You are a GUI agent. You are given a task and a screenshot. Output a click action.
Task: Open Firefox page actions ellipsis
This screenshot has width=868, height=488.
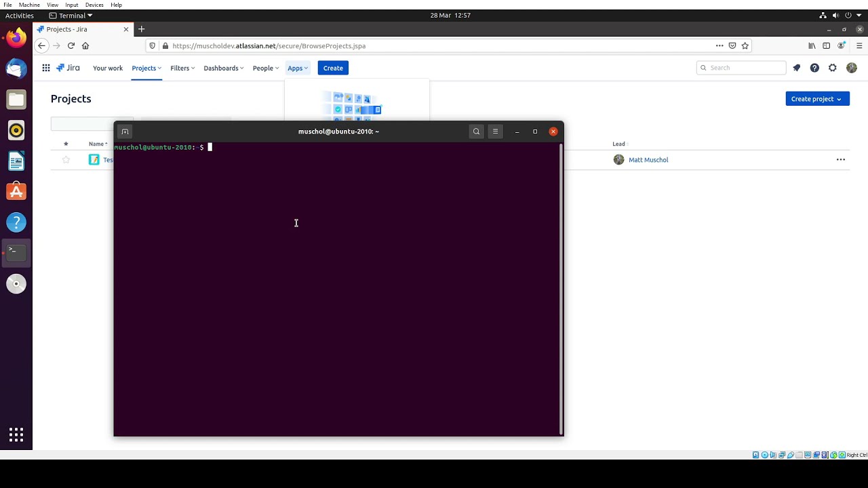coord(719,45)
